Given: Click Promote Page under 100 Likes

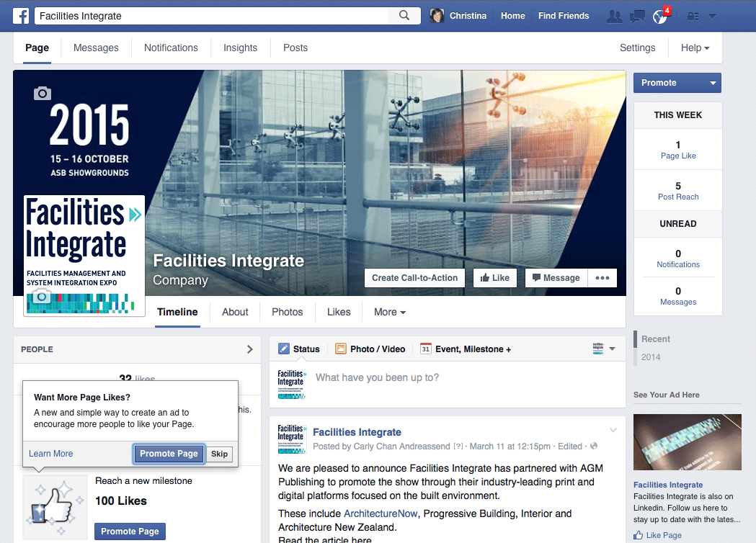Looking at the screenshot, I should click(130, 531).
